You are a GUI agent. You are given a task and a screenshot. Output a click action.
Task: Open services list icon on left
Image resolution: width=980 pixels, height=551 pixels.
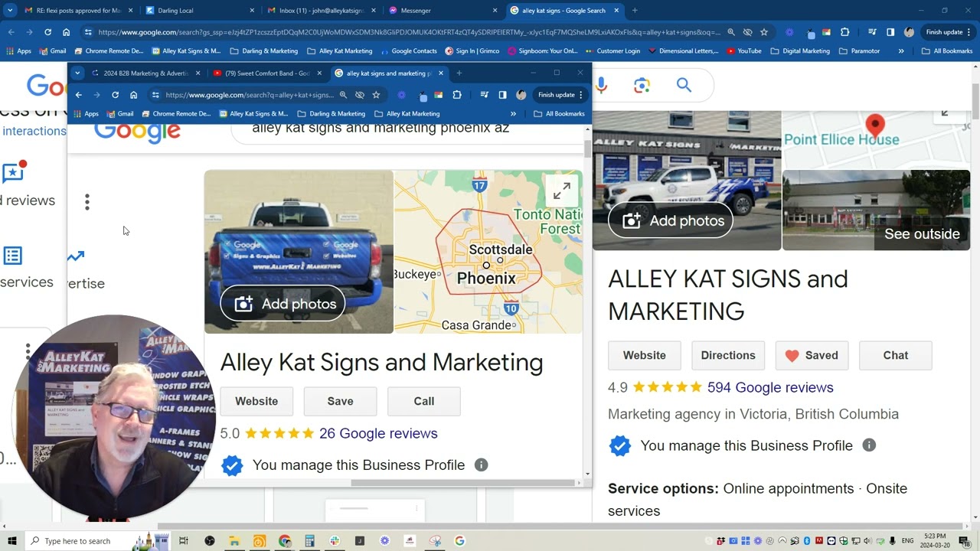pyautogui.click(x=12, y=256)
